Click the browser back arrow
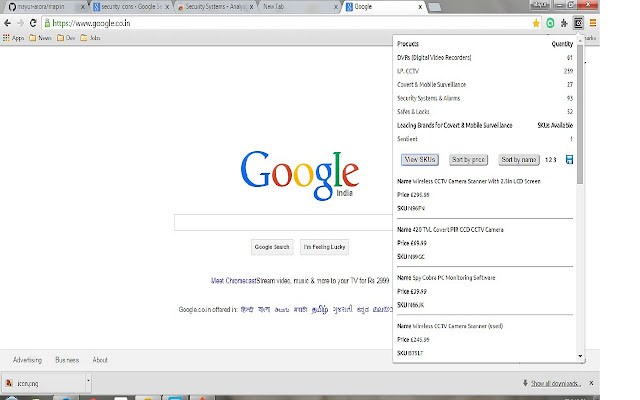This screenshot has width=640, height=400. tap(7, 23)
